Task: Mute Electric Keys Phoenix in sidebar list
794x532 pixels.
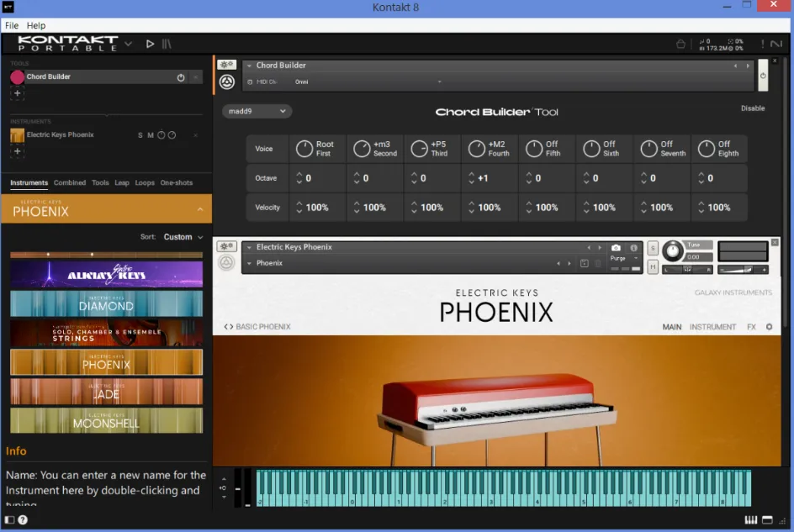Action: click(151, 135)
